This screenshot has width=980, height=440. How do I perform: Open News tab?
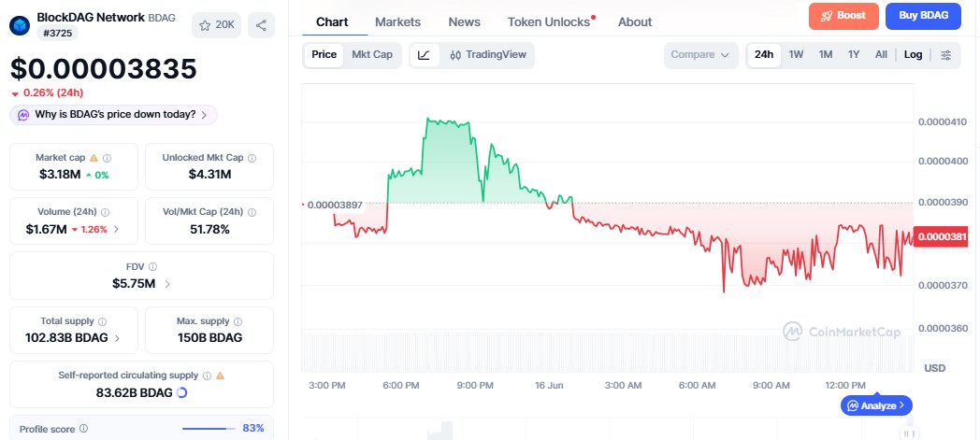click(465, 21)
